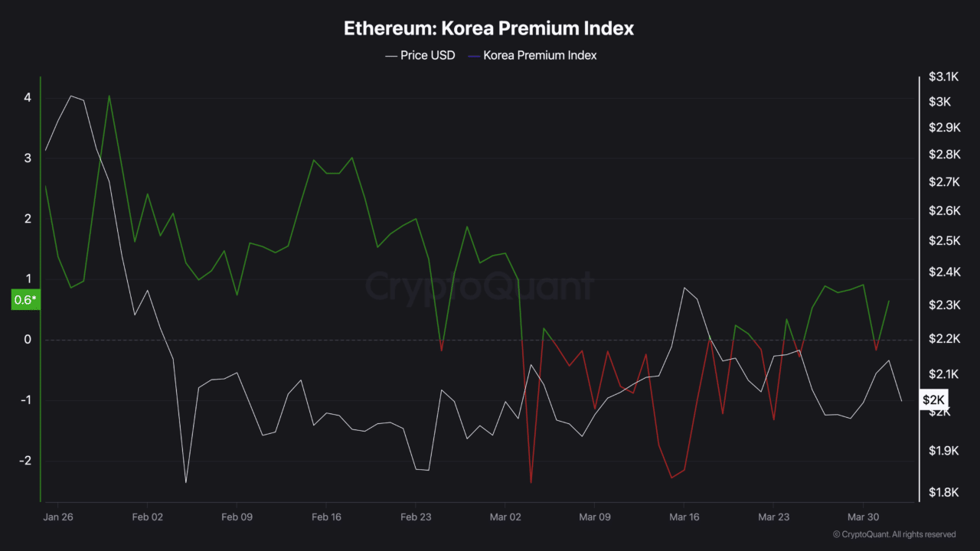Click the 4 tick on left axis

(x=28, y=98)
